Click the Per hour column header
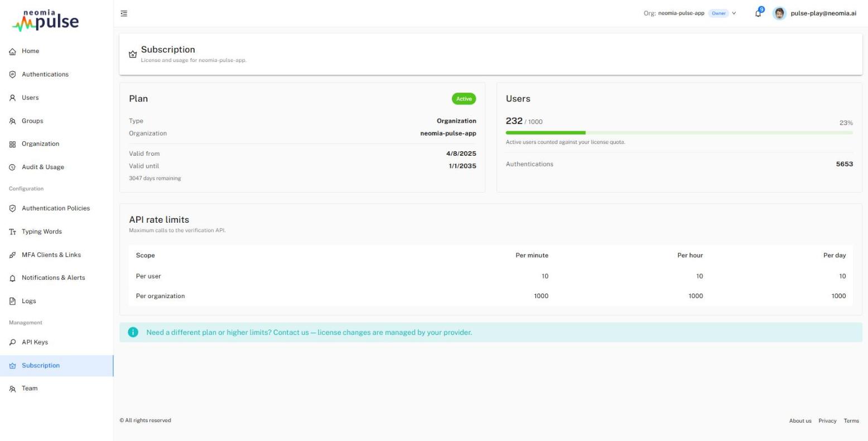868x441 pixels. coord(690,255)
